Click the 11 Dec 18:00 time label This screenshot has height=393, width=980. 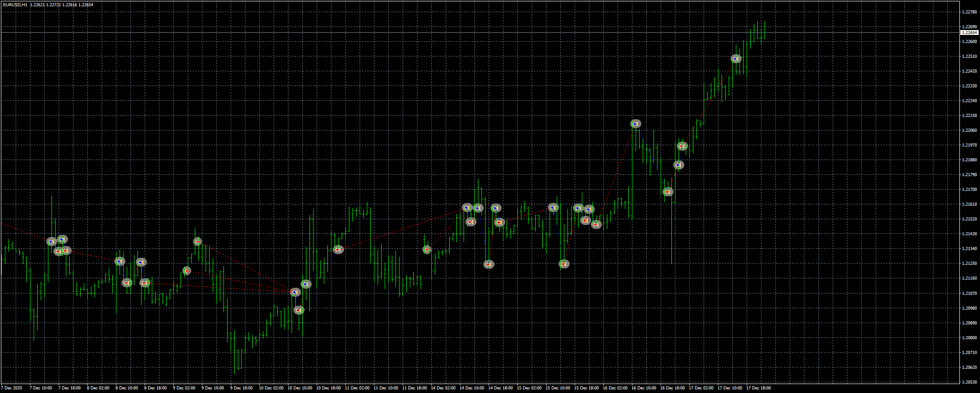point(414,388)
